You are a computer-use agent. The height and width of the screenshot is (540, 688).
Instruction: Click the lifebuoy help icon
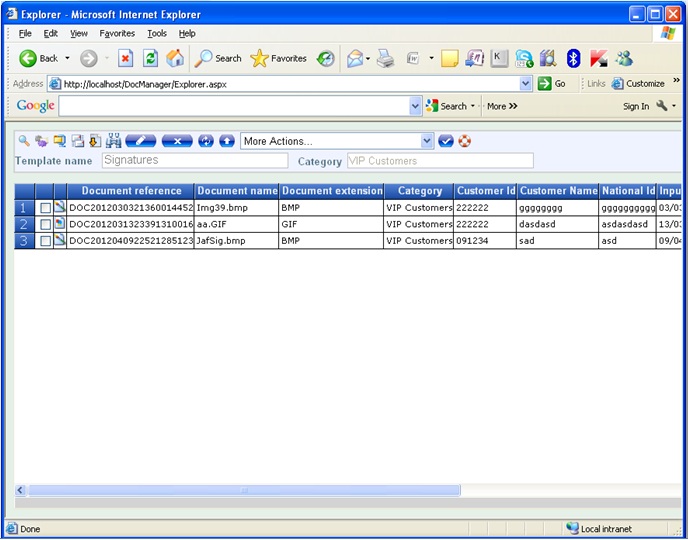point(465,141)
